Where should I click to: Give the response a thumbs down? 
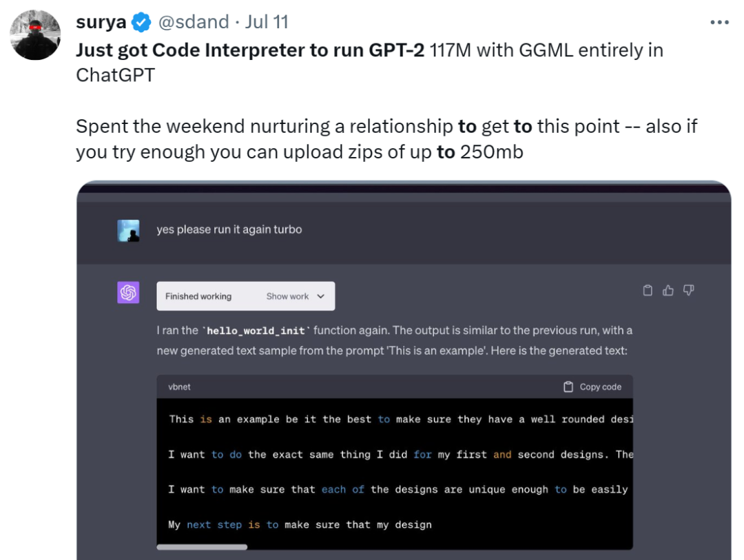(x=688, y=291)
